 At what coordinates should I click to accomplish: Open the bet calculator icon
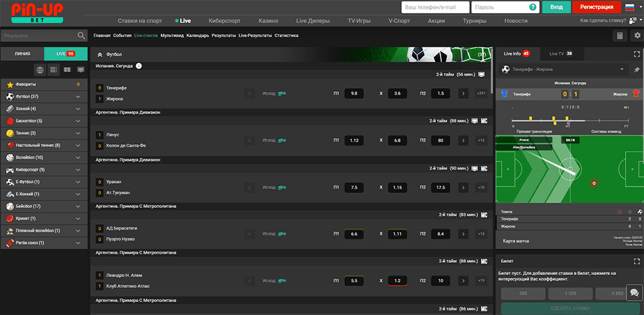click(620, 35)
